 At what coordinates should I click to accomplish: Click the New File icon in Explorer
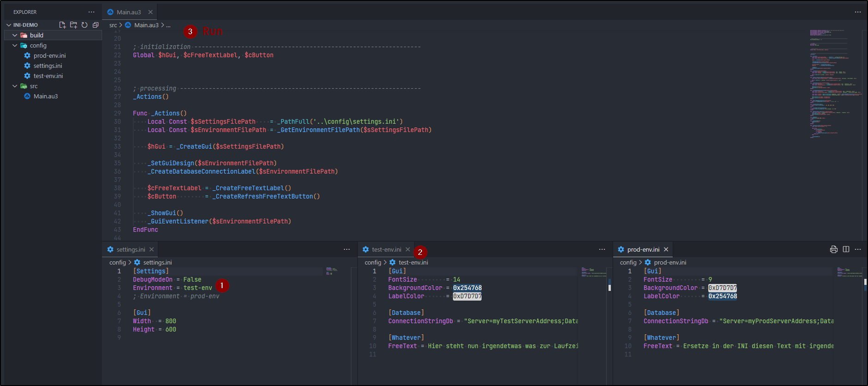[x=62, y=25]
